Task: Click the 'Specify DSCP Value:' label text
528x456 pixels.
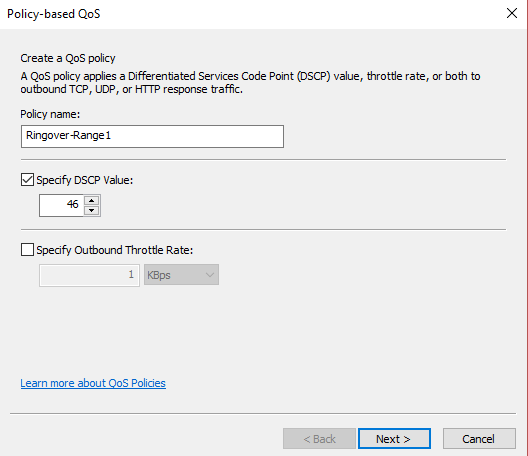Action: pyautogui.click(x=85, y=180)
